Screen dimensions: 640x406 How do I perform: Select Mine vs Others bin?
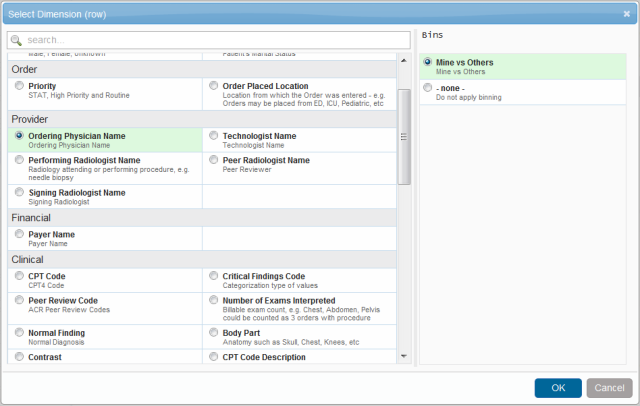pyautogui.click(x=428, y=63)
